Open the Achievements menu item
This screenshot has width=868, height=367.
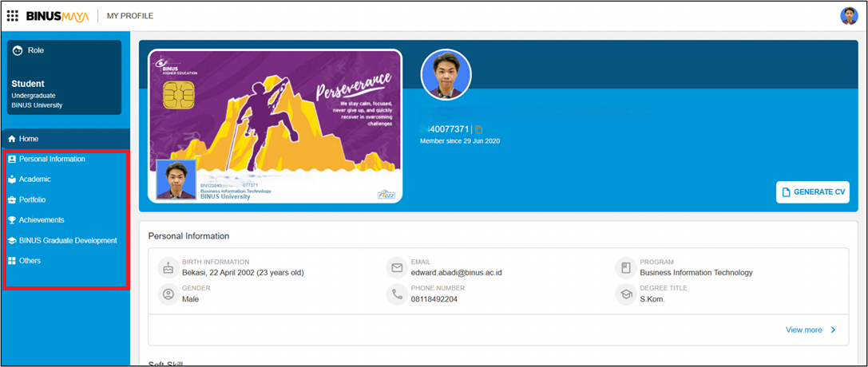65,220
